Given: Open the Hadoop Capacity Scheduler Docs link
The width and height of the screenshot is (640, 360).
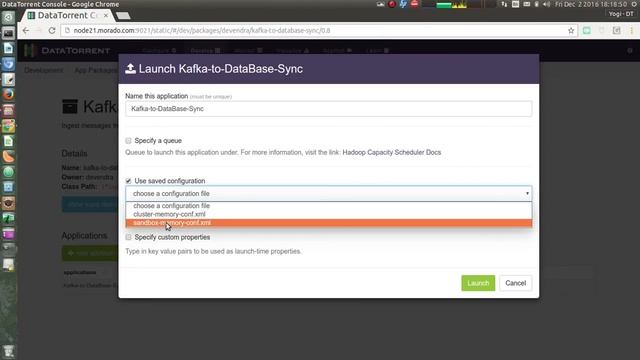Looking at the screenshot, I should coord(391,152).
